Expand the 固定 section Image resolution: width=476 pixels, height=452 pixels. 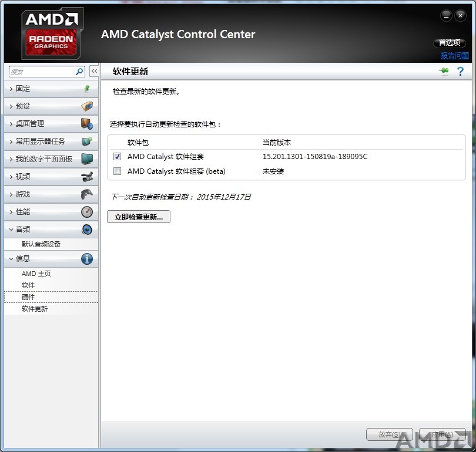(x=51, y=89)
